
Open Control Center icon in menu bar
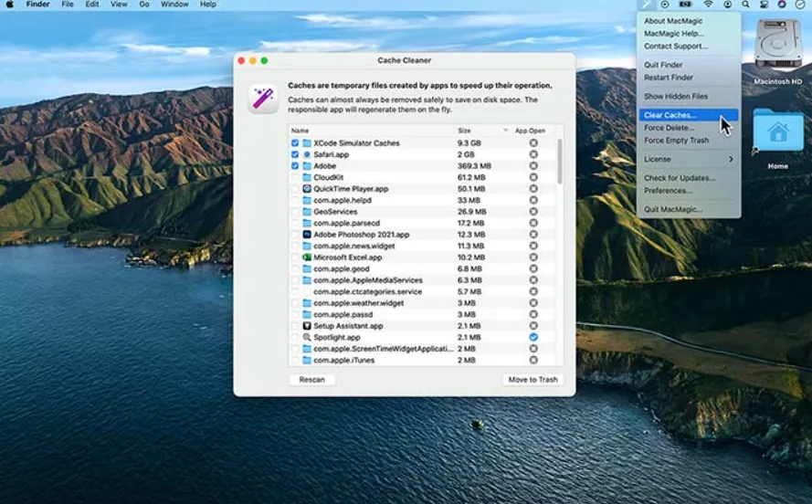click(764, 5)
